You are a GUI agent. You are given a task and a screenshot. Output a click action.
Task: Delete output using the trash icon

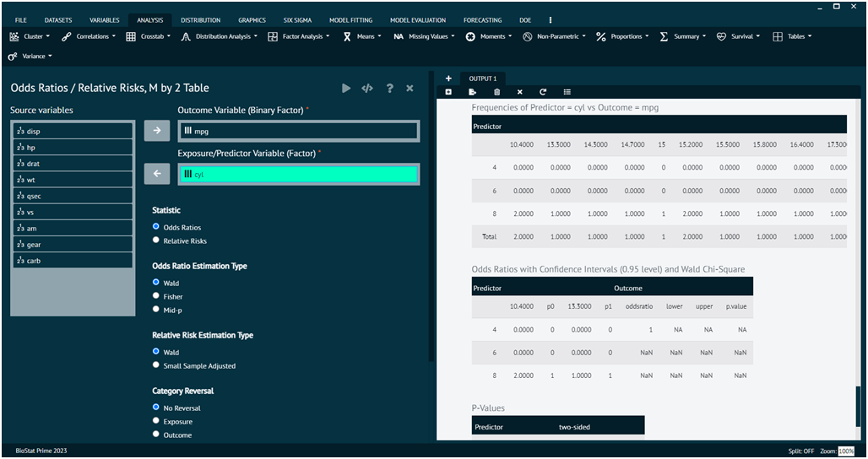coord(496,92)
